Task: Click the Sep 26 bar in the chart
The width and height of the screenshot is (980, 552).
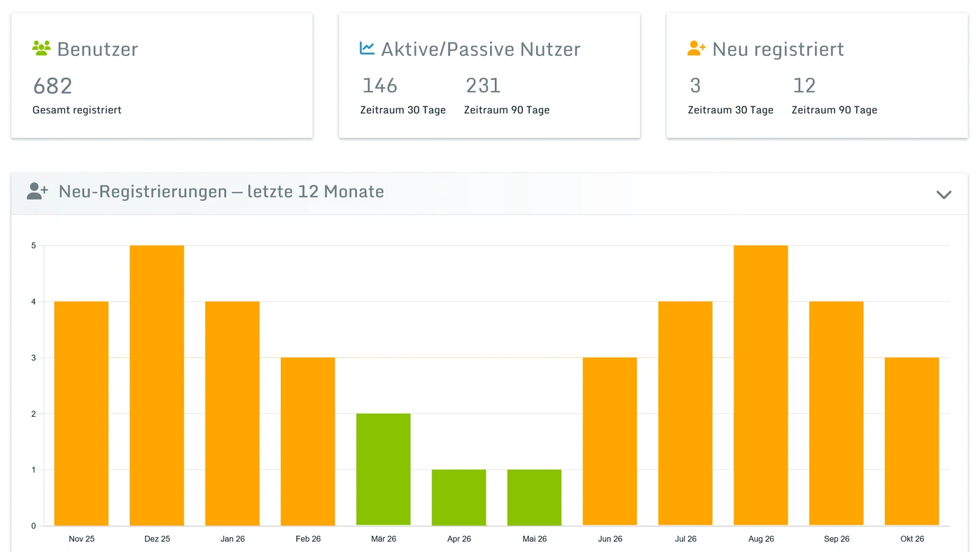Action: coord(836,413)
